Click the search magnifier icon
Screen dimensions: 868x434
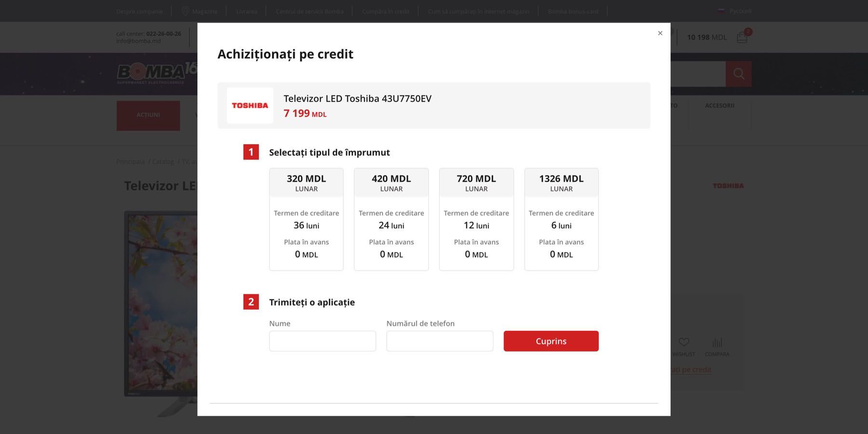tap(739, 74)
